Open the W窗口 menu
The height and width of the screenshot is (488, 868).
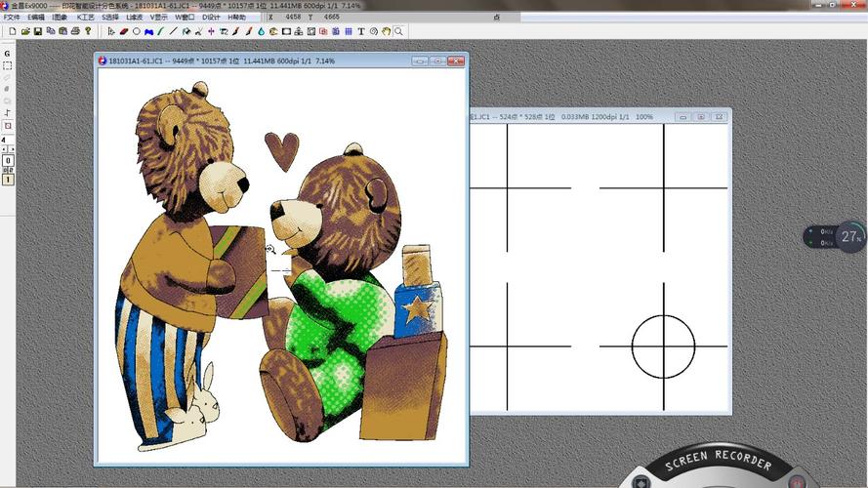[185, 18]
